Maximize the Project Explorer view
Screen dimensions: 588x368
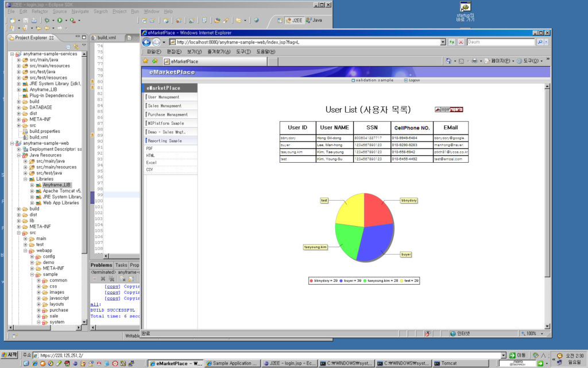[84, 37]
